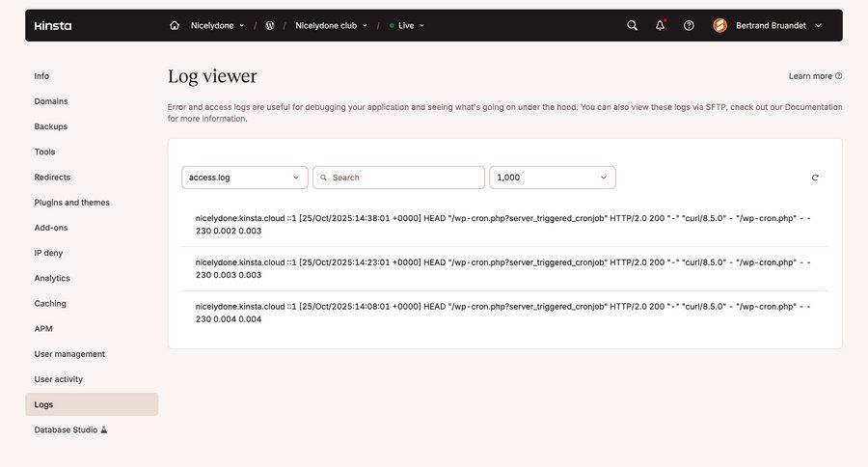The width and height of the screenshot is (868, 467).
Task: Open the help question mark icon
Action: point(689,25)
